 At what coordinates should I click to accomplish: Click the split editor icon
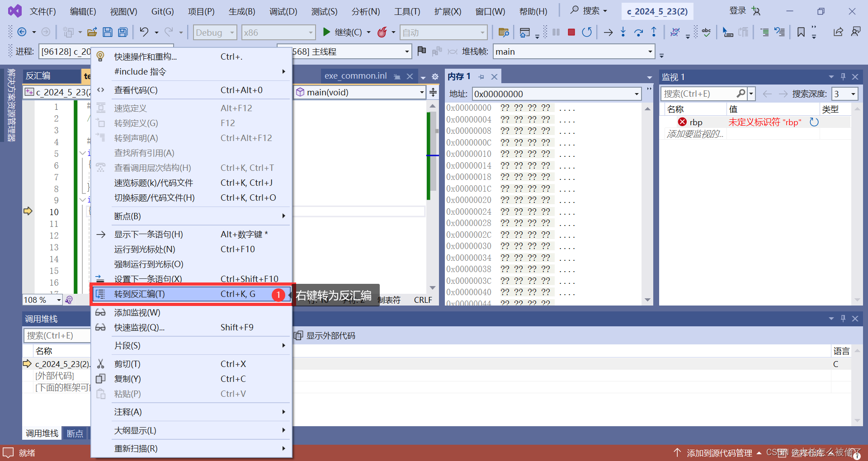pyautogui.click(x=433, y=92)
